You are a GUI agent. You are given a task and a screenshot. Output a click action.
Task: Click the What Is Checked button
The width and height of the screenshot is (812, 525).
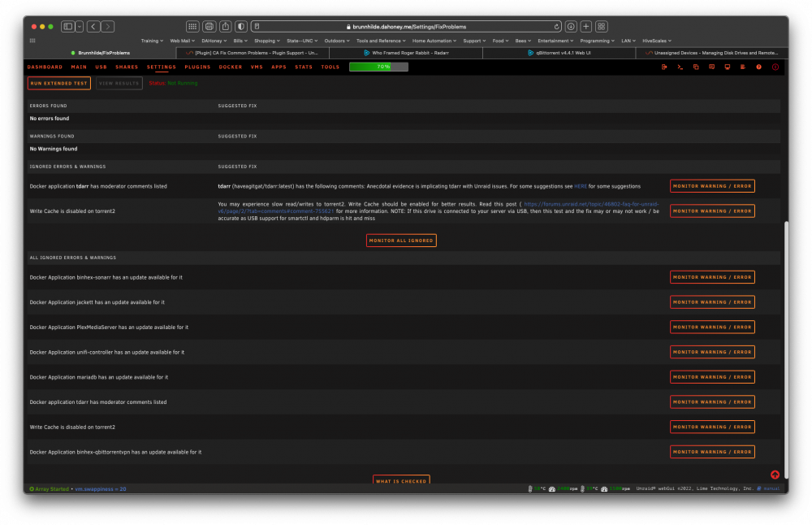[x=401, y=480]
